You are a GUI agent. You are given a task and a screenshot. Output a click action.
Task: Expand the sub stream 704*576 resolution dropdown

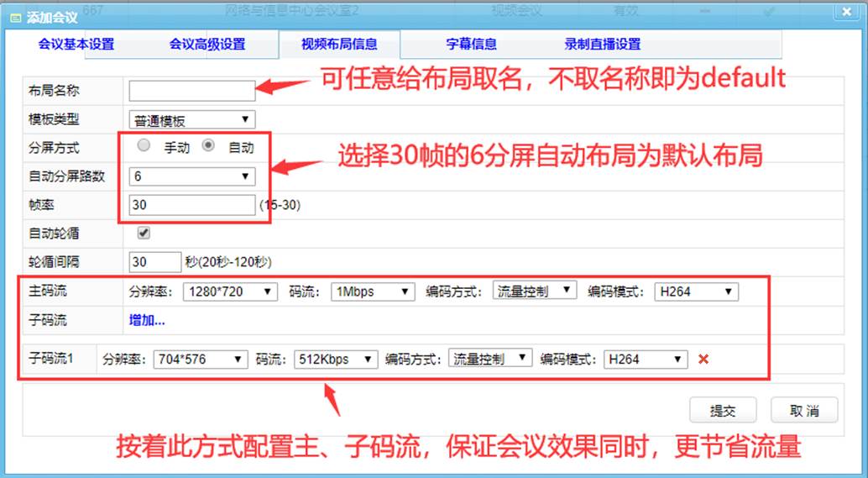(201, 359)
